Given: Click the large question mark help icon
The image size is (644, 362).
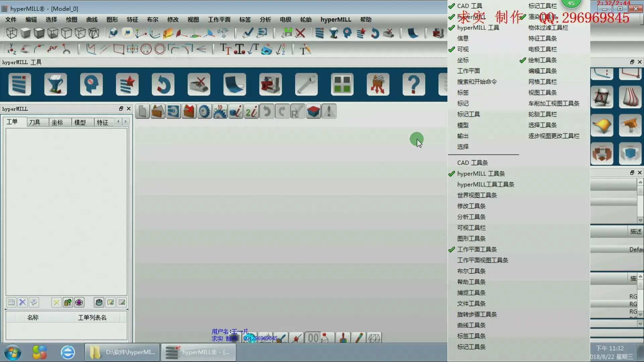Looking at the screenshot, I should 414,84.
